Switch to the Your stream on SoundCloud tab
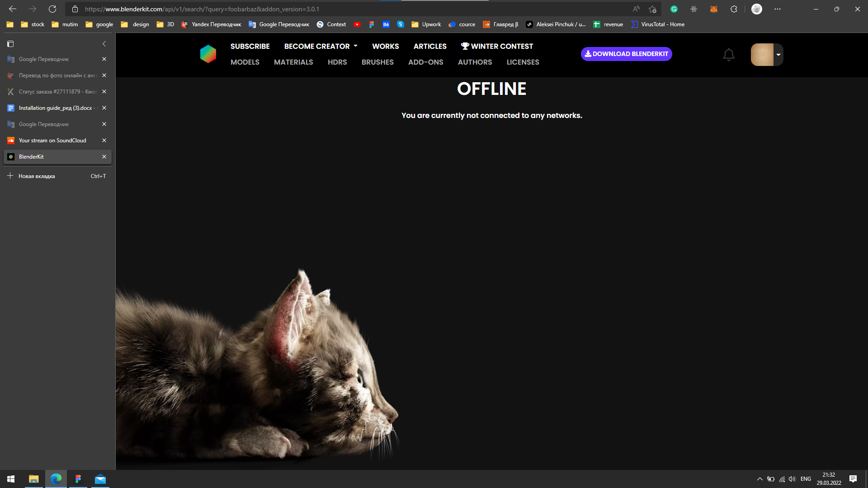Viewport: 868px width, 488px height. pyautogui.click(x=52, y=141)
